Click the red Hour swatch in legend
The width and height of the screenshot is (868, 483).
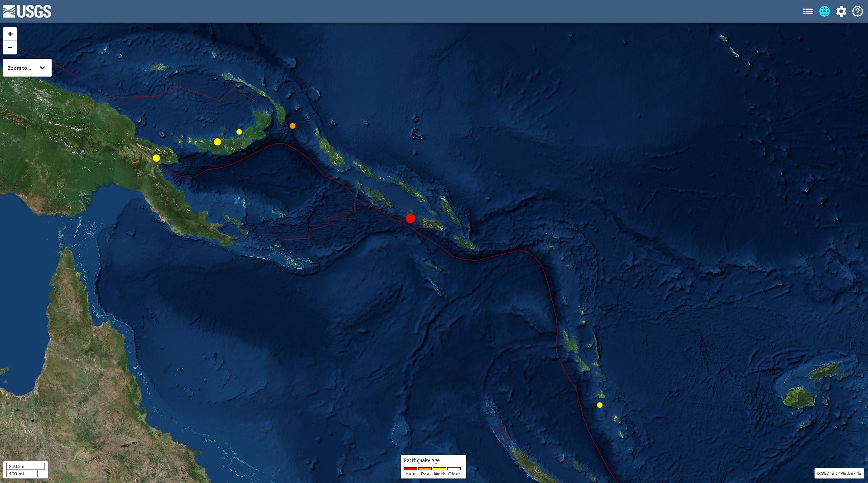[x=410, y=469]
